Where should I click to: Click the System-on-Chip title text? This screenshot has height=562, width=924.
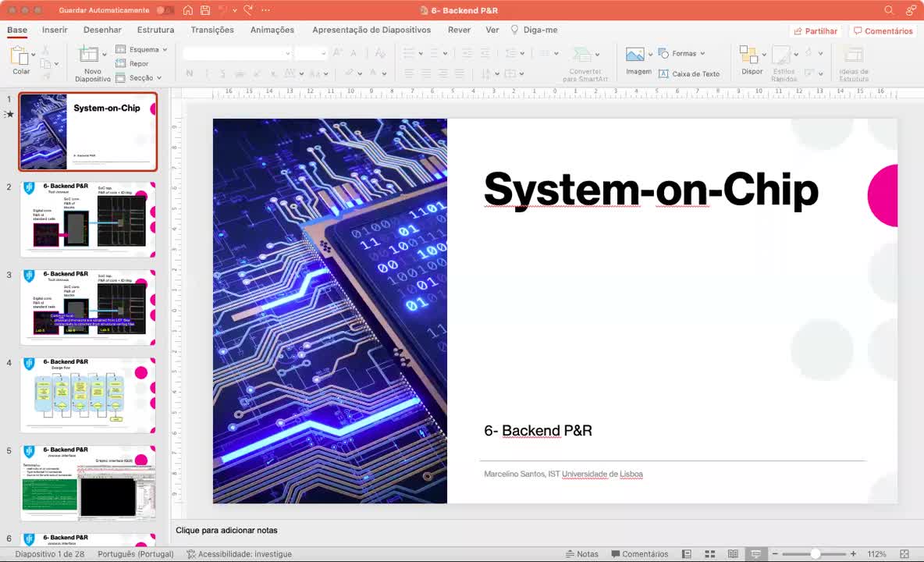tap(651, 190)
